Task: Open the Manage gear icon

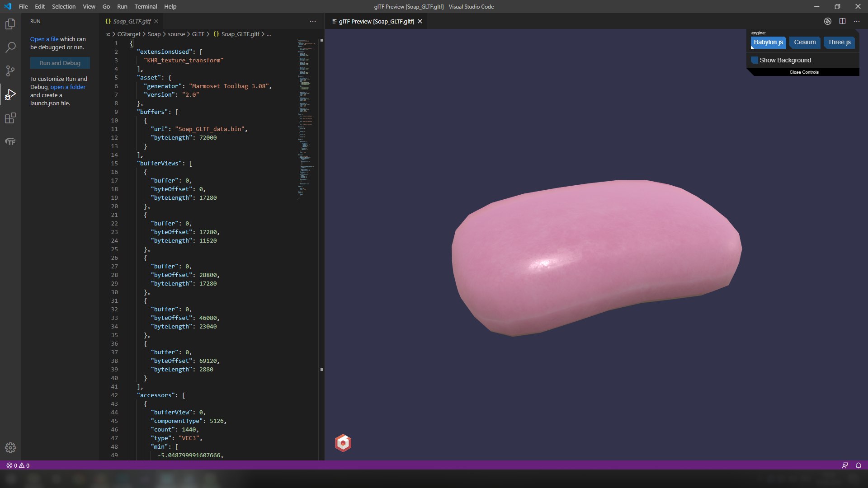Action: pyautogui.click(x=10, y=448)
